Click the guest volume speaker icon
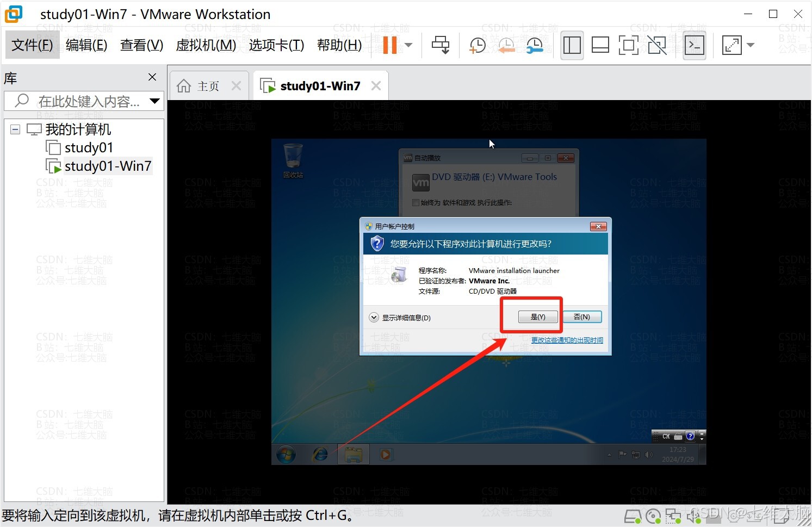812x527 pixels. point(649,455)
